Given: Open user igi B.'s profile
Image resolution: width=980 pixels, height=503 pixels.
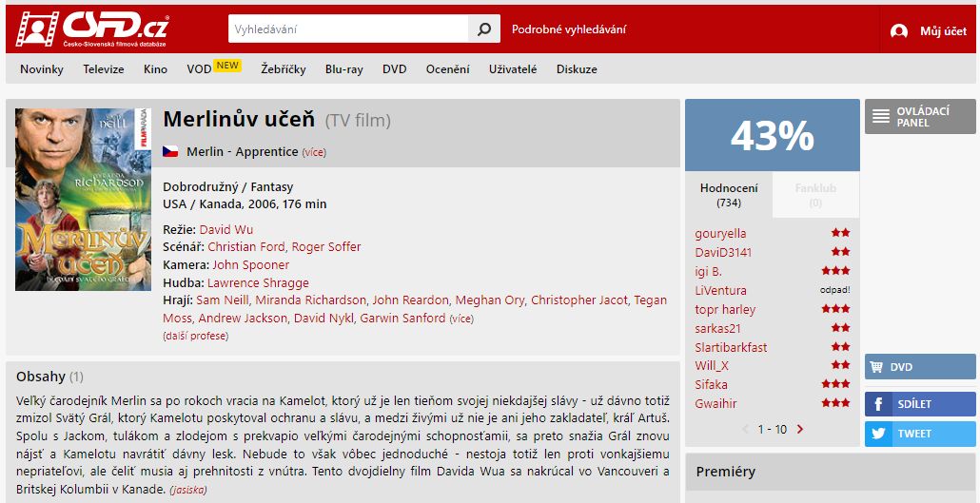Looking at the screenshot, I should click(708, 272).
